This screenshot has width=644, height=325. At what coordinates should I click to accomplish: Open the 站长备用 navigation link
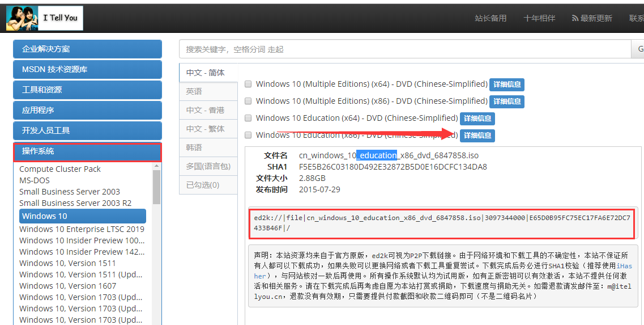coord(491,18)
